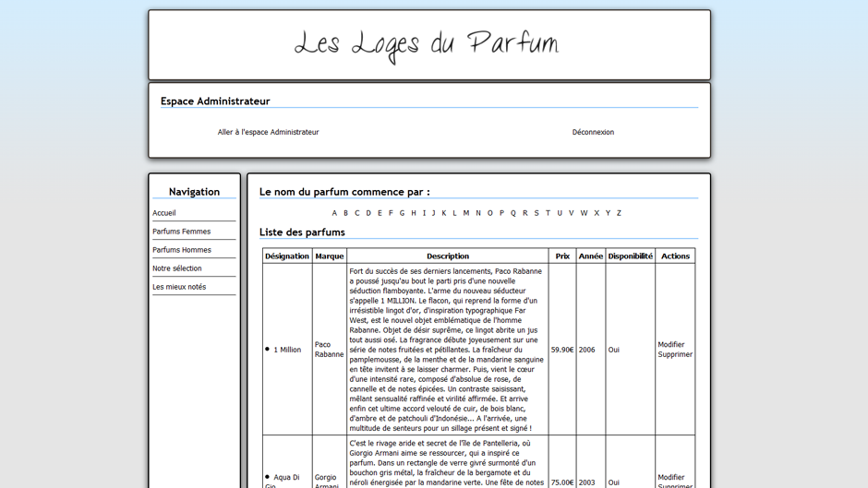
Task: Open Accueil in the navigation
Action: coord(163,213)
